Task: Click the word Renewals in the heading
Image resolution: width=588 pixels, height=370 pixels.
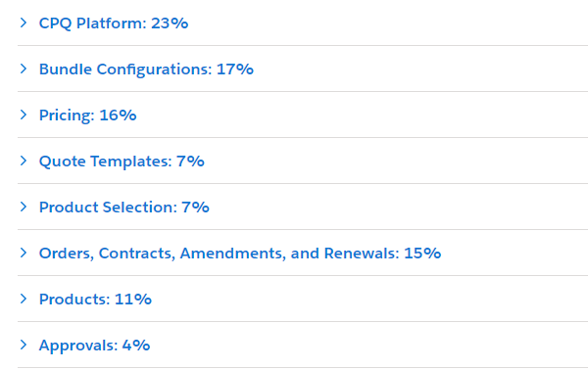Action: [362, 254]
